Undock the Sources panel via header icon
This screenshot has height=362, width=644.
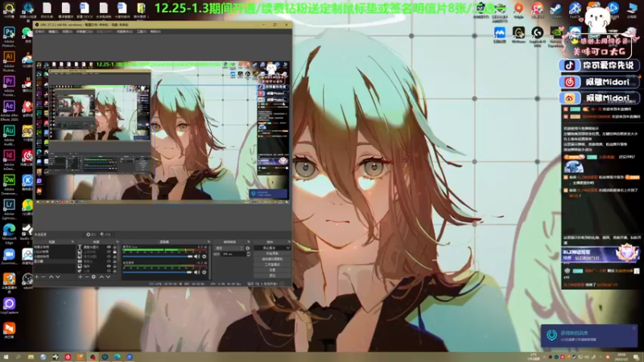click(x=118, y=242)
